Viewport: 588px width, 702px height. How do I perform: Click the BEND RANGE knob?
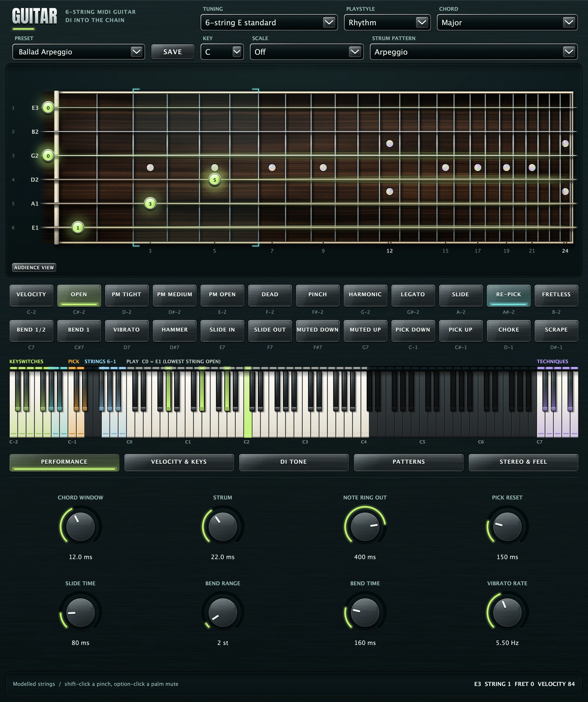point(223,612)
